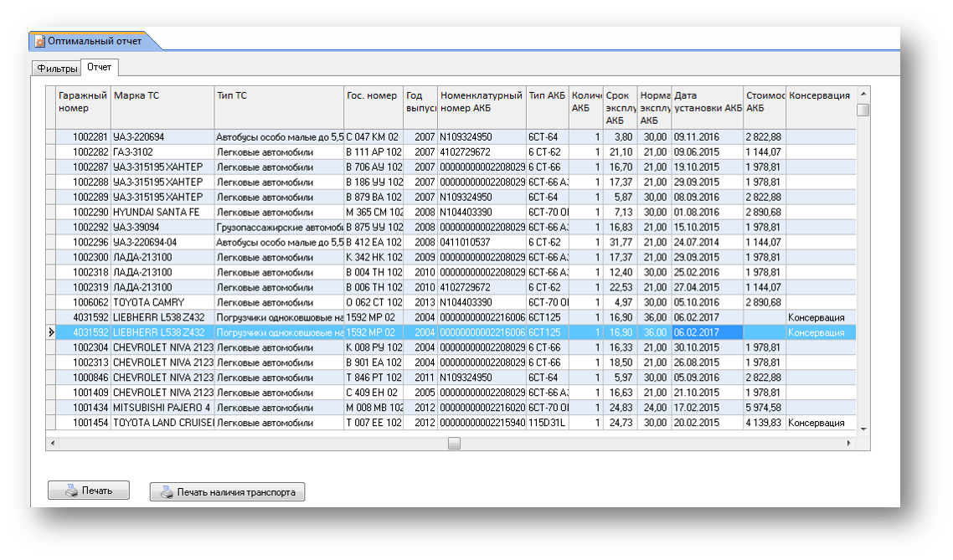
Task: Click plate number В 111 АР 102
Action: point(373,152)
